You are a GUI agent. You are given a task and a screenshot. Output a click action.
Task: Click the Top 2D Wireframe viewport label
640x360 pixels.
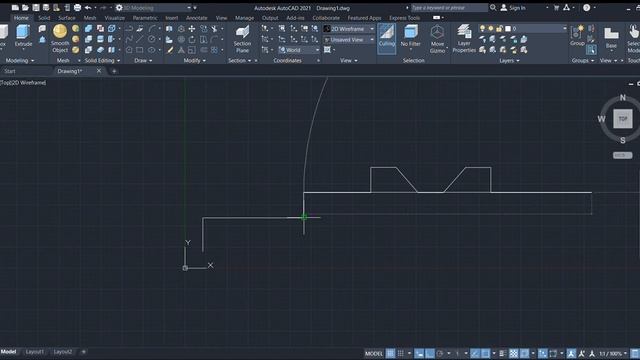pos(23,83)
